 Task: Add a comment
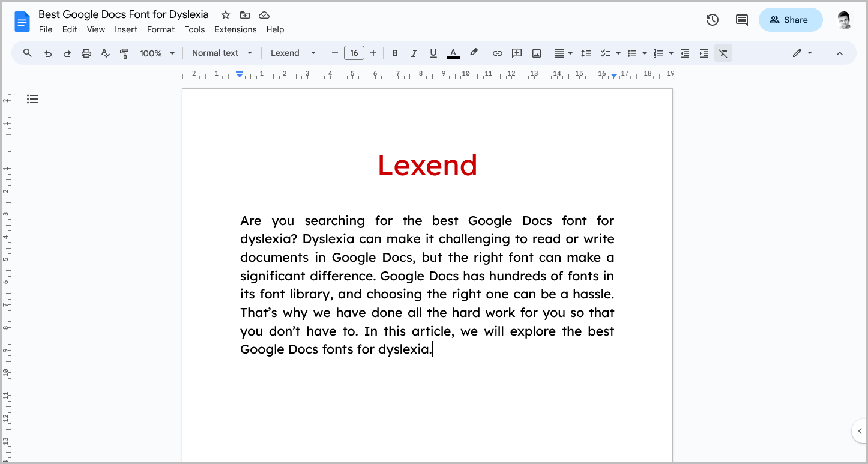(x=517, y=53)
